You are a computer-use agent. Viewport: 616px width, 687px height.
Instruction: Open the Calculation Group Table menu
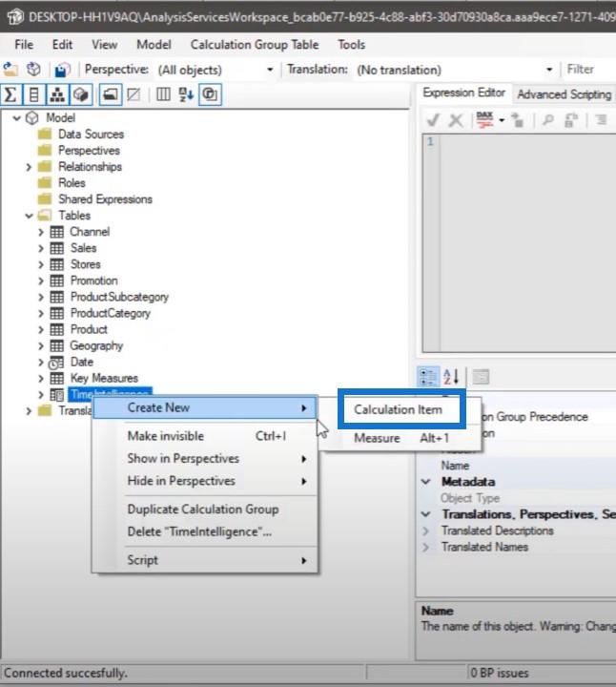255,45
